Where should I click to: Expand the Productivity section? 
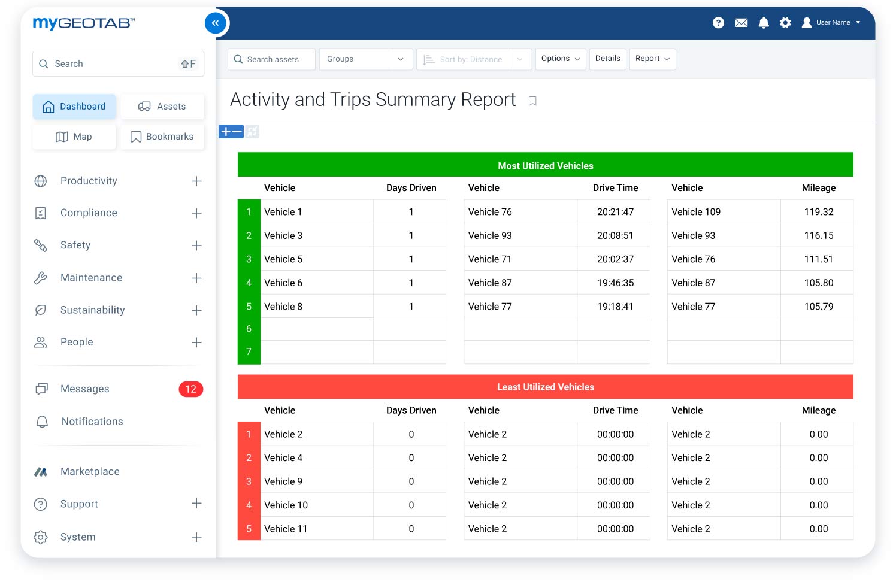196,181
